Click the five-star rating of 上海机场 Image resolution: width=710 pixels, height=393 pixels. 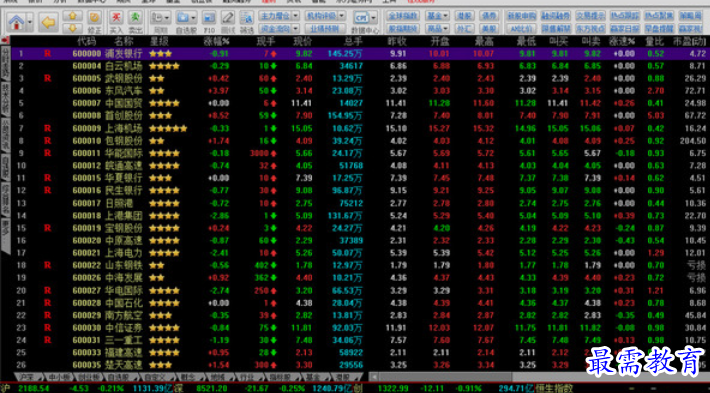pyautogui.click(x=168, y=129)
